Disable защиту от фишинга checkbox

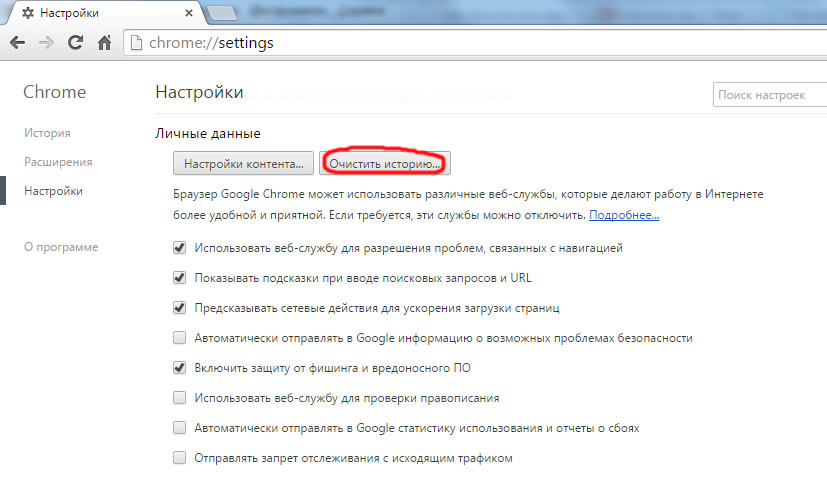pyautogui.click(x=179, y=368)
